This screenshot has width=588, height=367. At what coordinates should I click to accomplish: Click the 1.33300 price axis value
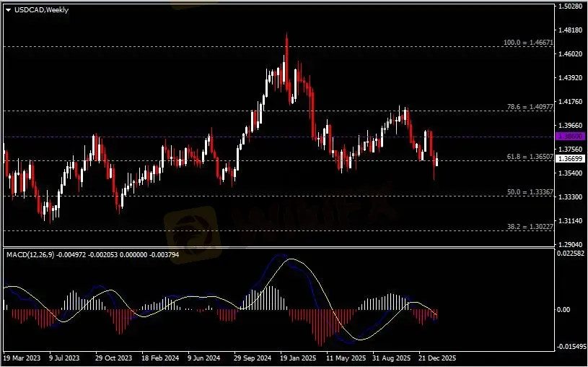[571, 197]
